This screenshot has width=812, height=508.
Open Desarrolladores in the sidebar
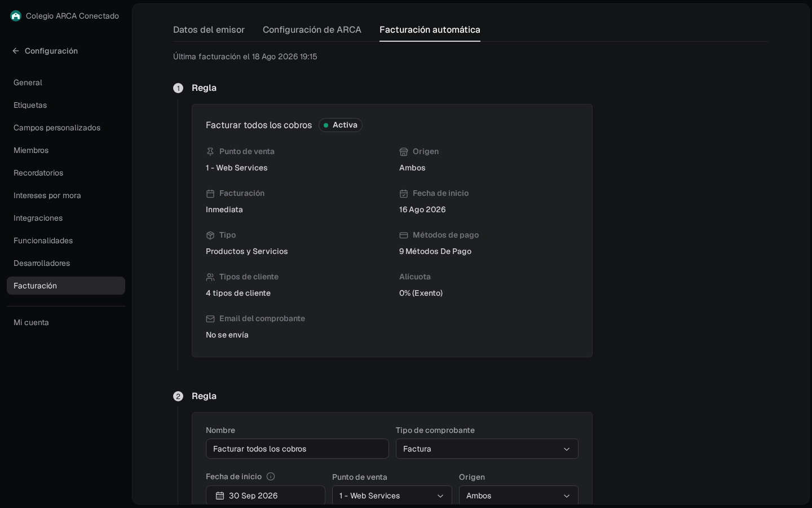point(66,263)
